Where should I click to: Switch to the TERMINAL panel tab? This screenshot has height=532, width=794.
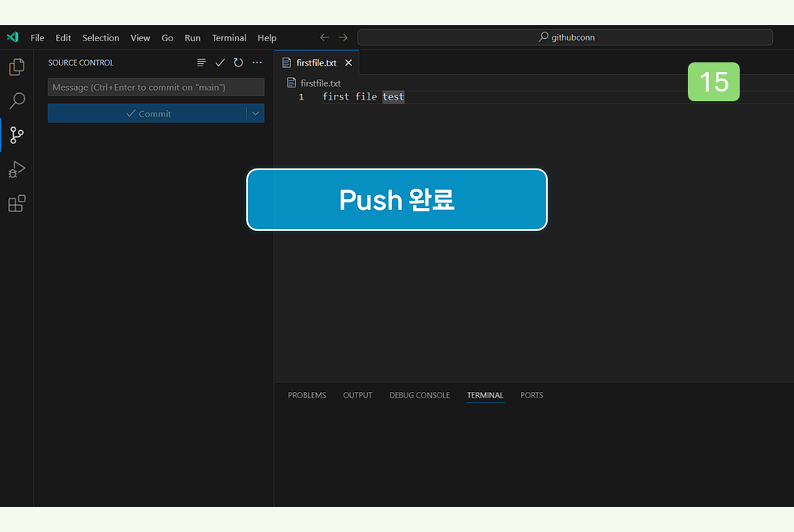[x=485, y=395]
